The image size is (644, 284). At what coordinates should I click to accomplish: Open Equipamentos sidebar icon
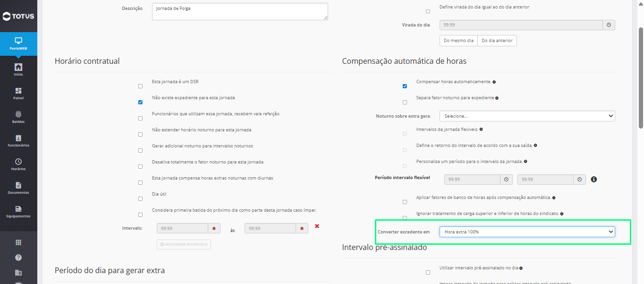(18, 209)
